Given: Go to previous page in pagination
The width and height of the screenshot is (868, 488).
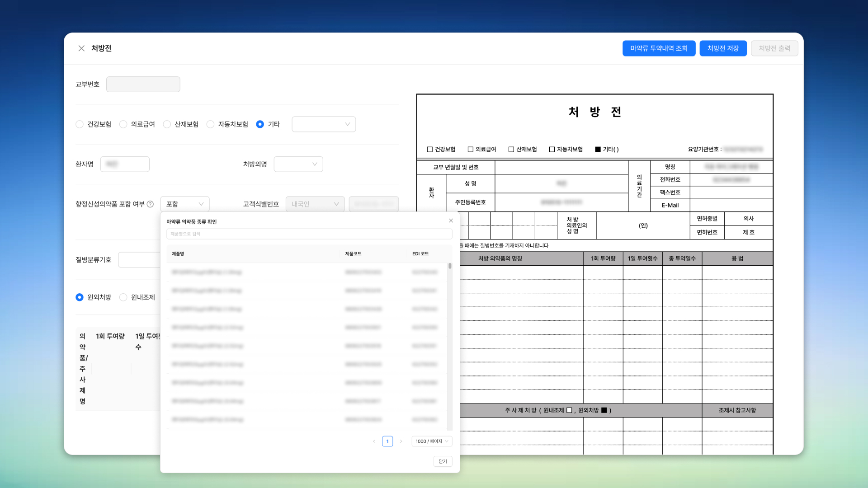Looking at the screenshot, I should coord(374,441).
